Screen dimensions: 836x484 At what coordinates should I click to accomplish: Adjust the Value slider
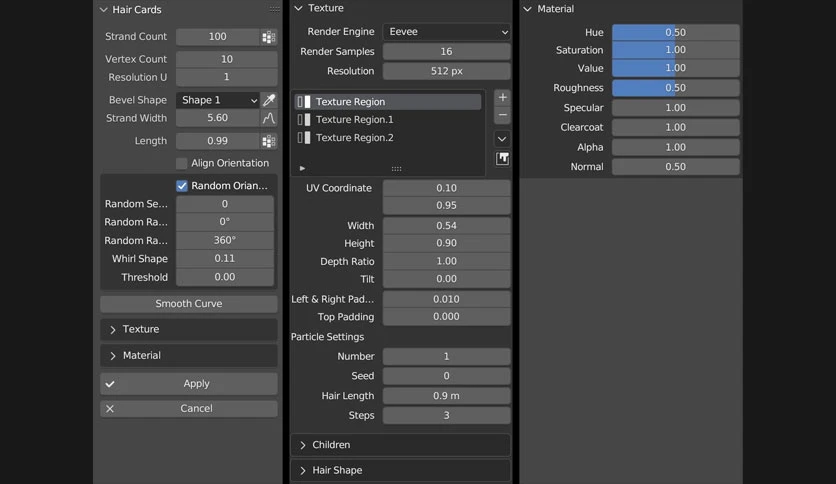tap(676, 68)
